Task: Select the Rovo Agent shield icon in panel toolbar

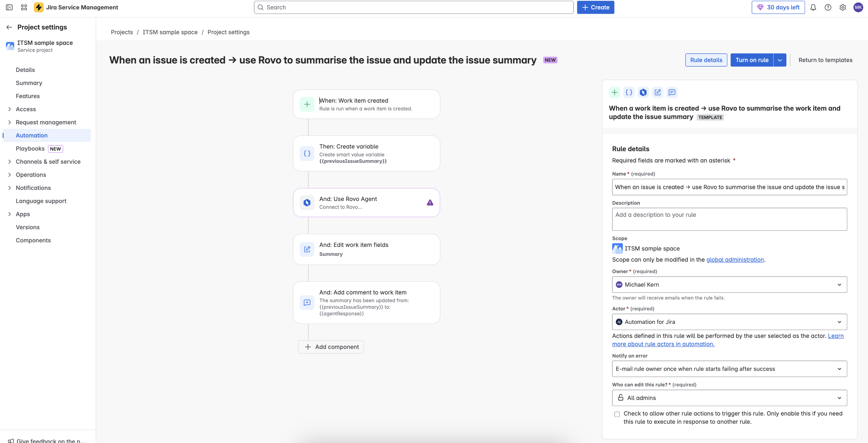Action: tap(644, 92)
